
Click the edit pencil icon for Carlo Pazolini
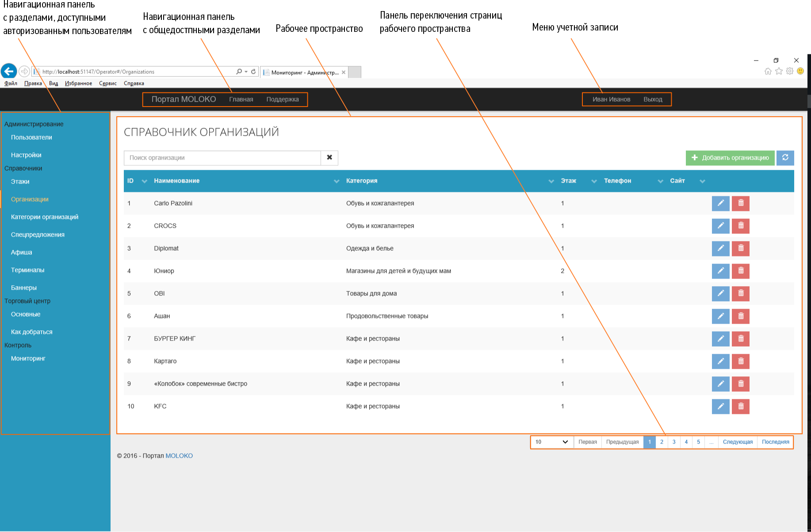(720, 203)
